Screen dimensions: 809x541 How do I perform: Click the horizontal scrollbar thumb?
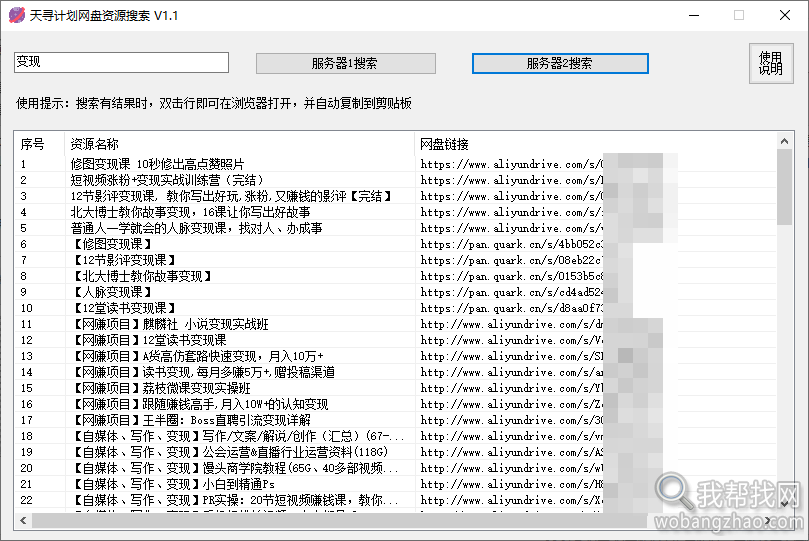[x=339, y=521]
